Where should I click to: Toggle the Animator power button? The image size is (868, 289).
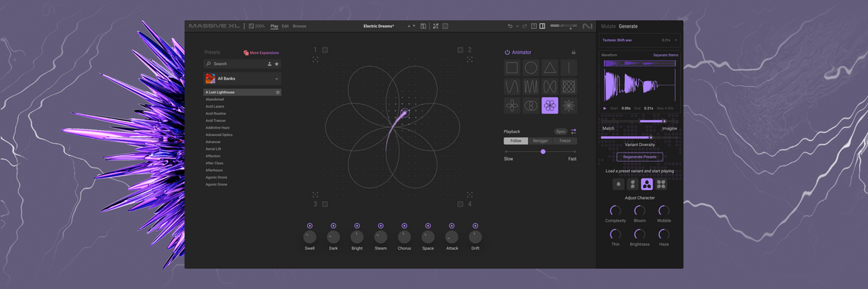pos(507,52)
